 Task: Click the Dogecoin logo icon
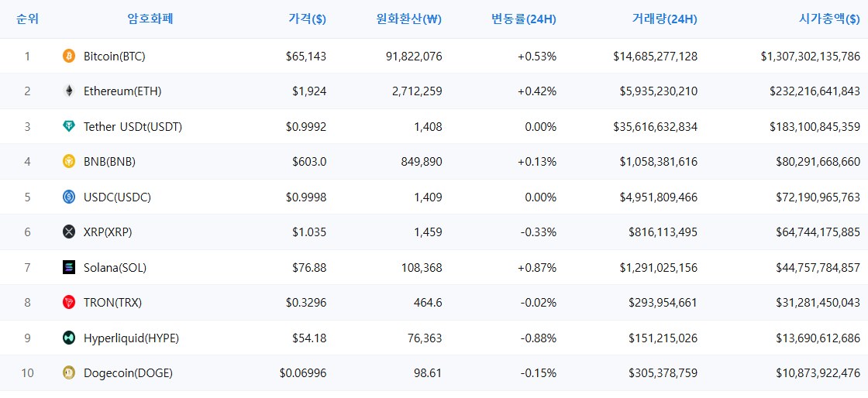click(69, 373)
